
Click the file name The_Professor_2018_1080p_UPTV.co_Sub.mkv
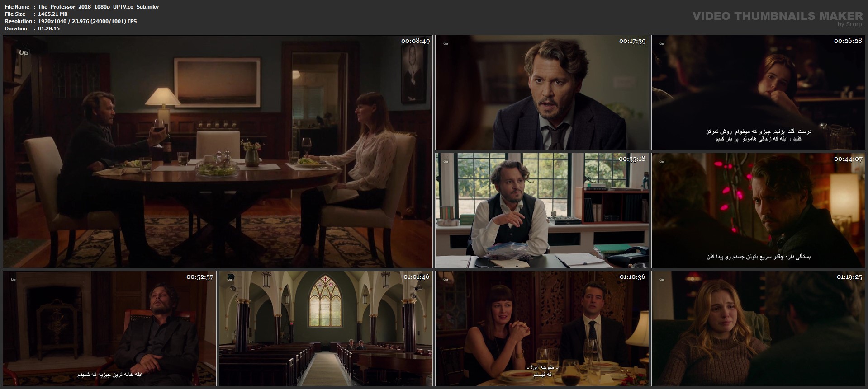(98, 7)
